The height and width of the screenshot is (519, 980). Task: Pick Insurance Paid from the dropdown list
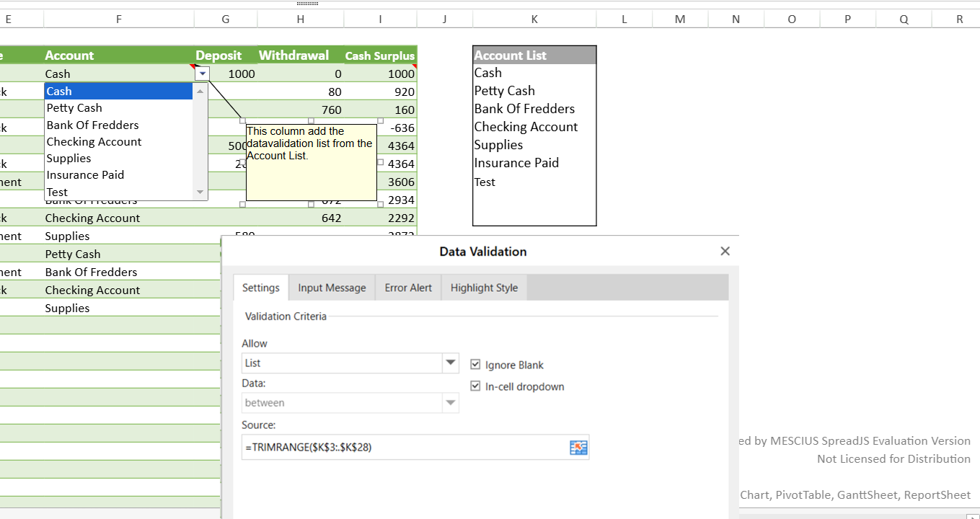coord(85,175)
